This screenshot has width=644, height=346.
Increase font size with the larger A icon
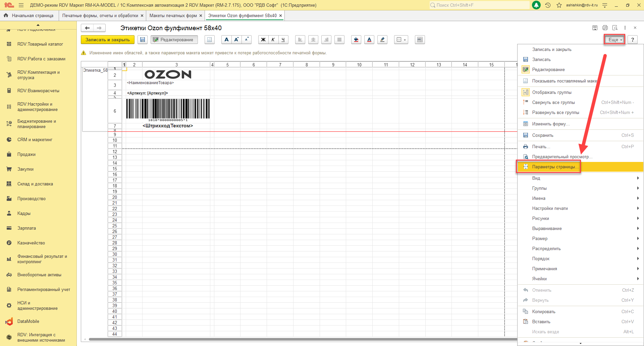click(x=236, y=40)
